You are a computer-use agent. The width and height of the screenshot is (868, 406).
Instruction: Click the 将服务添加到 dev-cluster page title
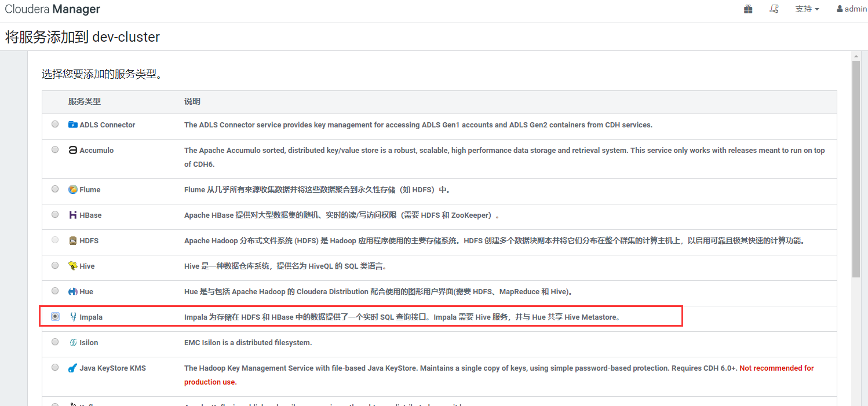click(82, 37)
